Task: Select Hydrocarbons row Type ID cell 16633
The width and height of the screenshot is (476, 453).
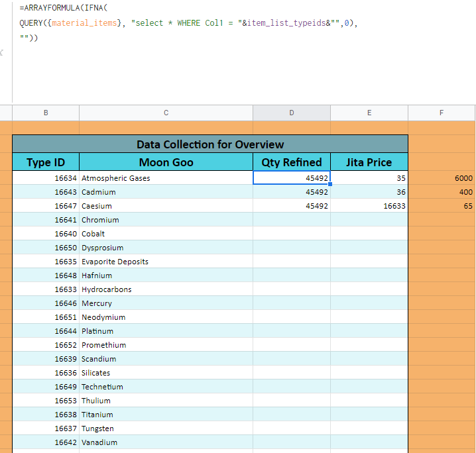Action: click(x=46, y=289)
